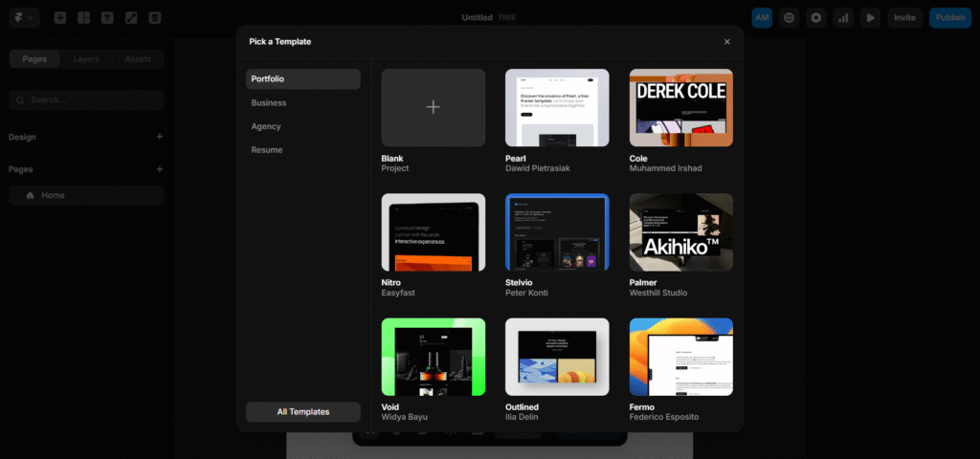Select the Layout grid tool in top toolbar
Screen dimensions: 980x459
pos(84,17)
